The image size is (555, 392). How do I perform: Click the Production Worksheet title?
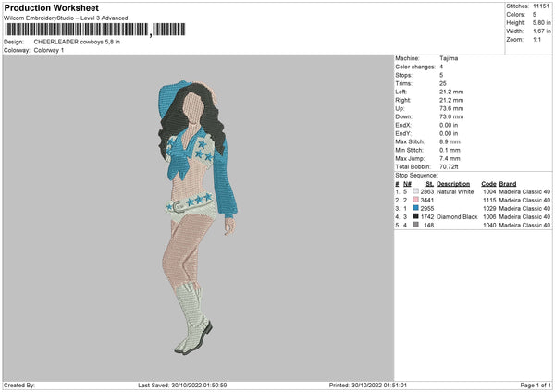51,7
